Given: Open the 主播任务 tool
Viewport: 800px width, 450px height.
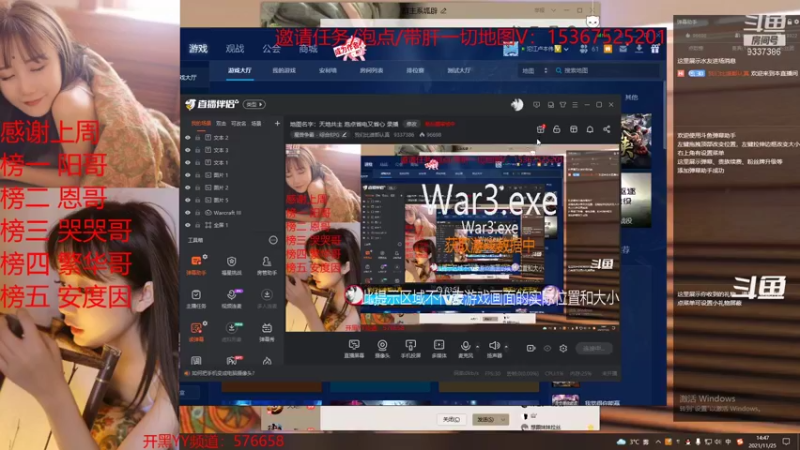Looking at the screenshot, I should 196,299.
